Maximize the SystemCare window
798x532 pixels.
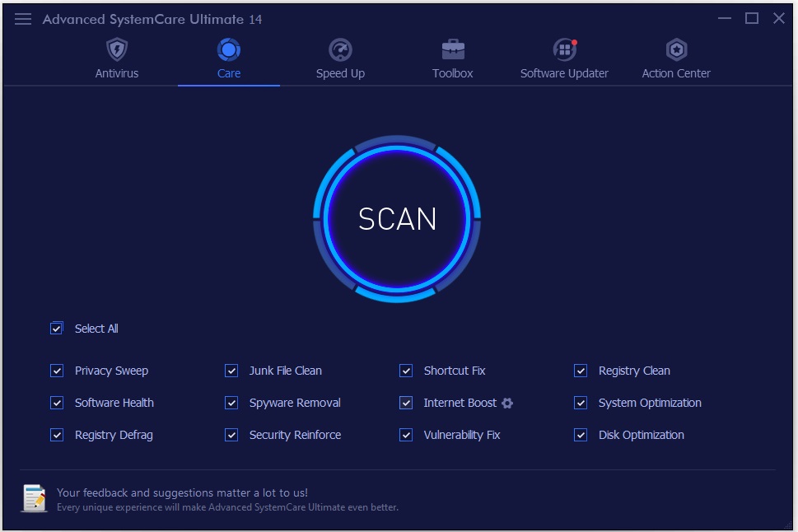(x=752, y=18)
